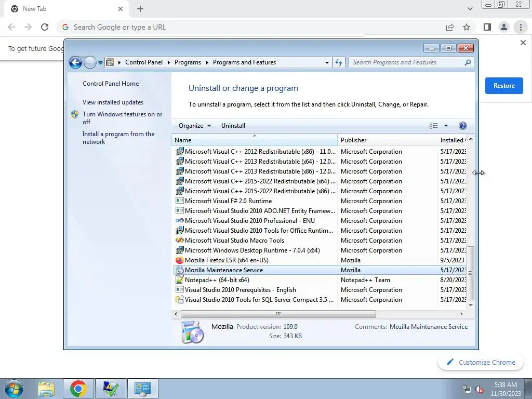The height and width of the screenshot is (399, 532).
Task: Click the horizontal scrollbar right arrow
Action: pyautogui.click(x=461, y=314)
